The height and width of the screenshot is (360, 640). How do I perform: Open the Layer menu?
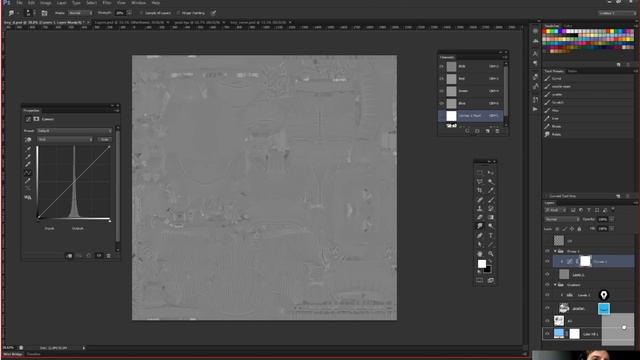62,3
